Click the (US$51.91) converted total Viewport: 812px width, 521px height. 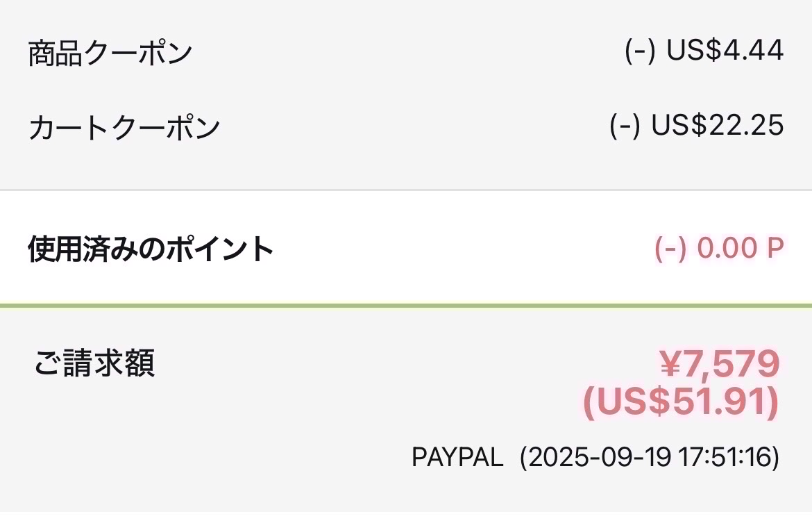point(680,402)
